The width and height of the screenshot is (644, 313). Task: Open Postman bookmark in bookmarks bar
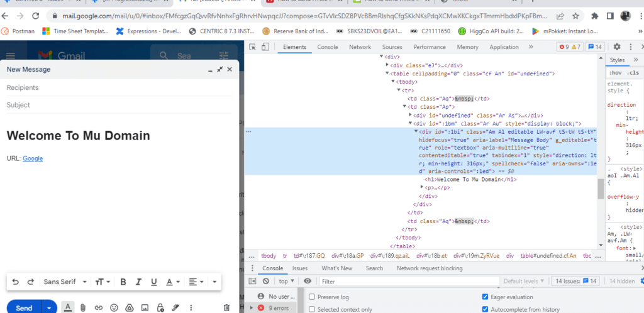click(x=19, y=31)
